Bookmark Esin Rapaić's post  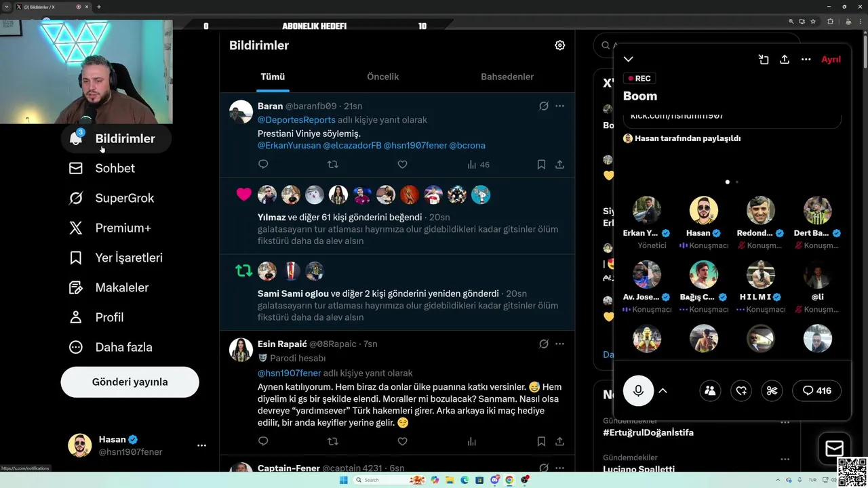tap(541, 441)
